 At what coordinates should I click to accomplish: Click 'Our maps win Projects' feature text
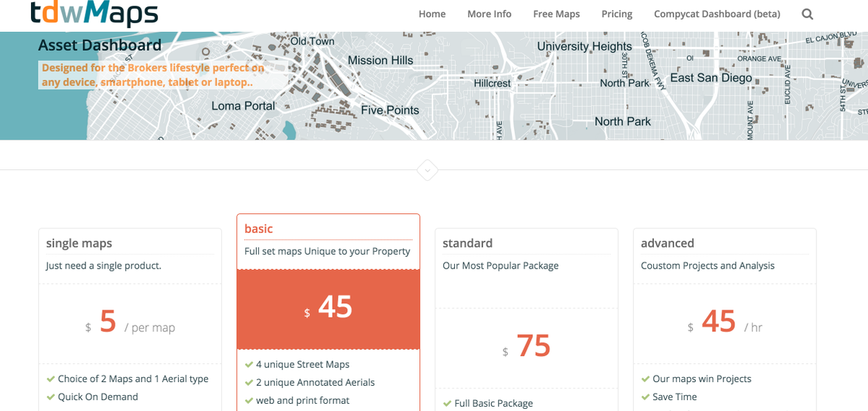[x=702, y=378]
